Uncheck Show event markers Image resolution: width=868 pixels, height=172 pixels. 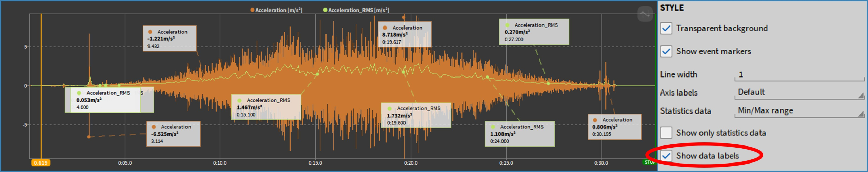pos(666,51)
